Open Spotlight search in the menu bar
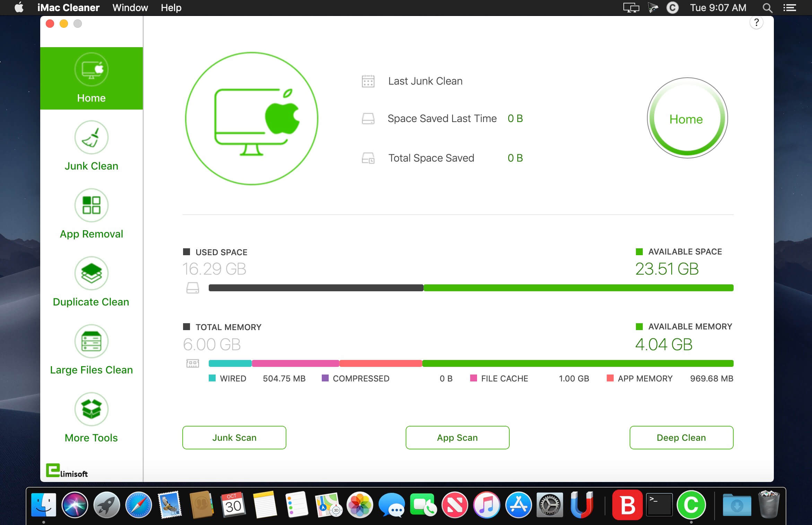This screenshot has height=525, width=812. tap(767, 8)
